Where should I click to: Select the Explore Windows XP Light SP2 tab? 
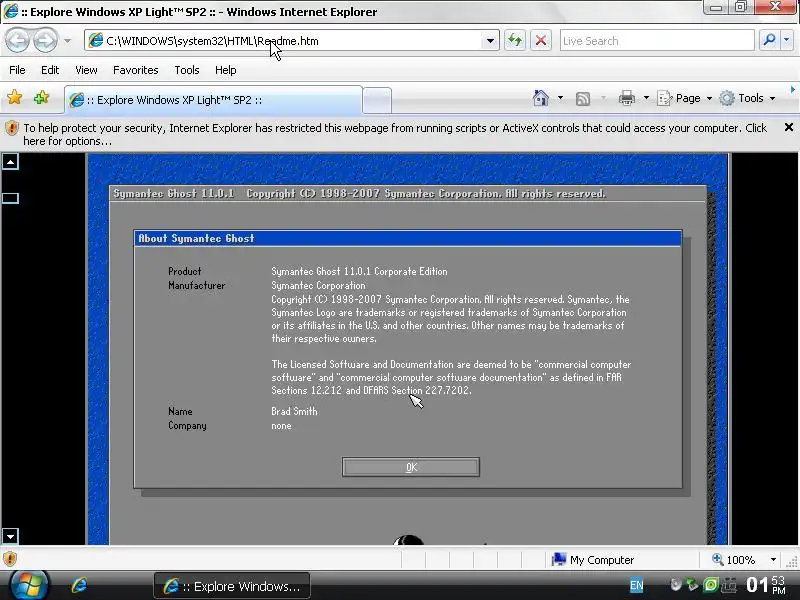pos(213,100)
